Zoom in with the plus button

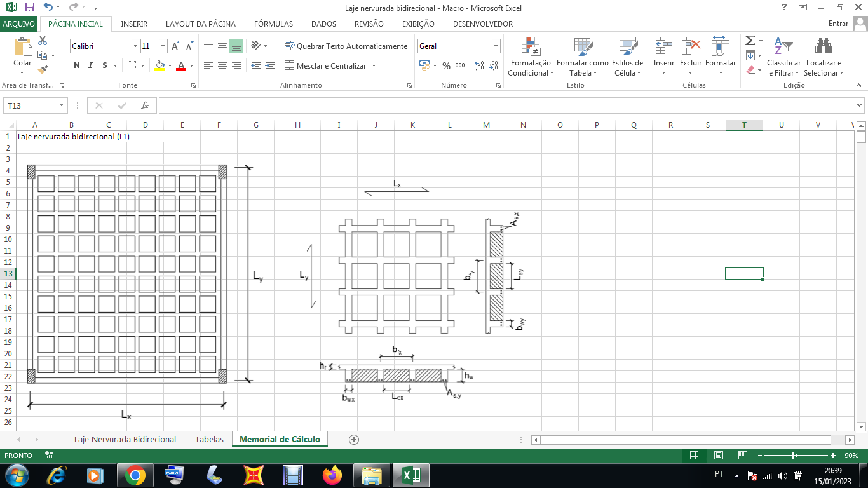833,456
